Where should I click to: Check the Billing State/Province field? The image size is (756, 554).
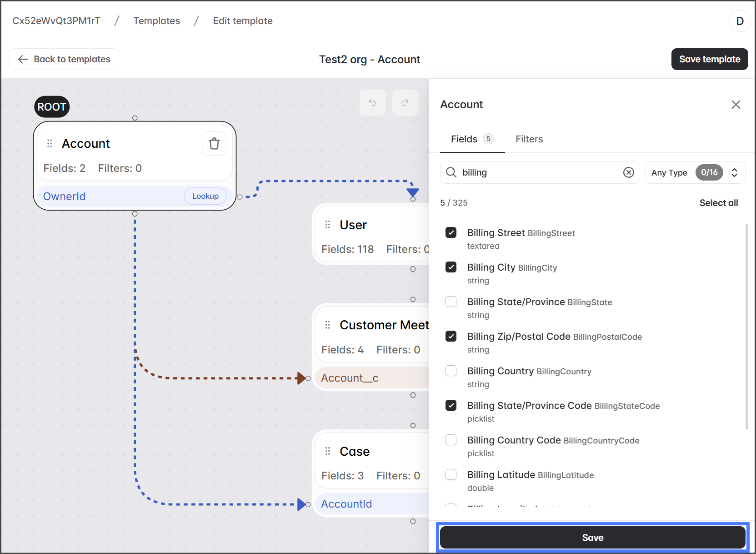pos(451,302)
